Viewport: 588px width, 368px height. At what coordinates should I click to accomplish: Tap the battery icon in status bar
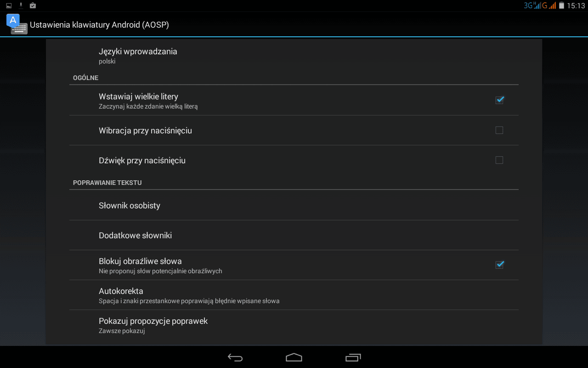561,6
